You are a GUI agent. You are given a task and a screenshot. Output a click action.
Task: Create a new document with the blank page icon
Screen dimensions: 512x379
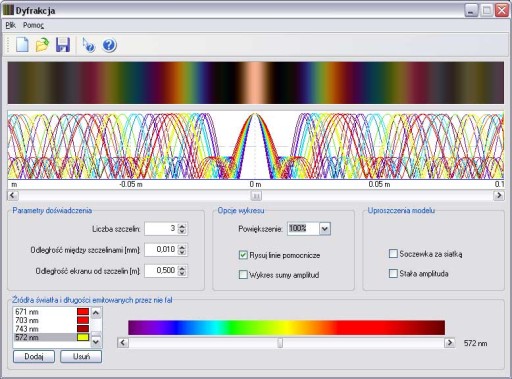point(22,45)
